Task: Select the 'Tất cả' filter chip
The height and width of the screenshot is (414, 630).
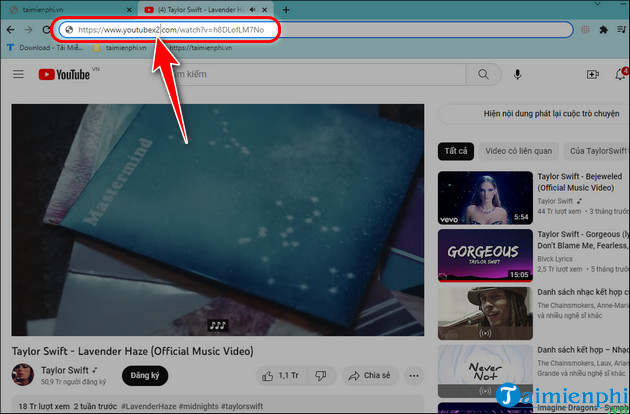Action: tap(456, 151)
